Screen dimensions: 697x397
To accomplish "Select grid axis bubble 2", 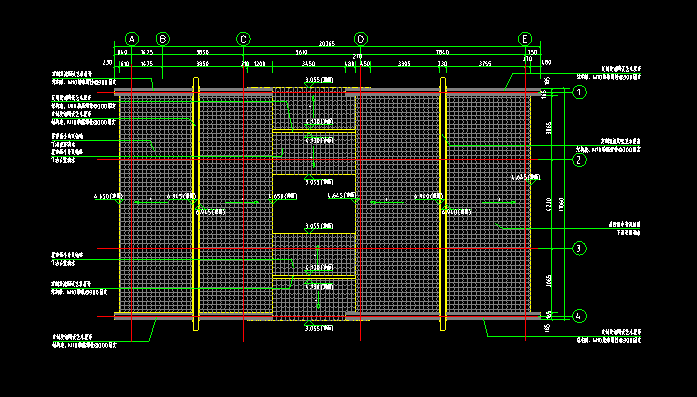I will 579,160.
